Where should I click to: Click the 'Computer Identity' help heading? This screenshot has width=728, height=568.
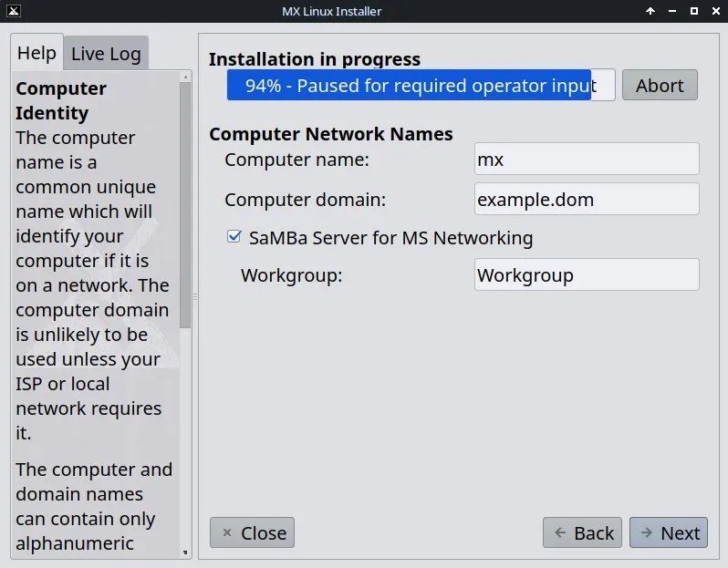coord(61,100)
